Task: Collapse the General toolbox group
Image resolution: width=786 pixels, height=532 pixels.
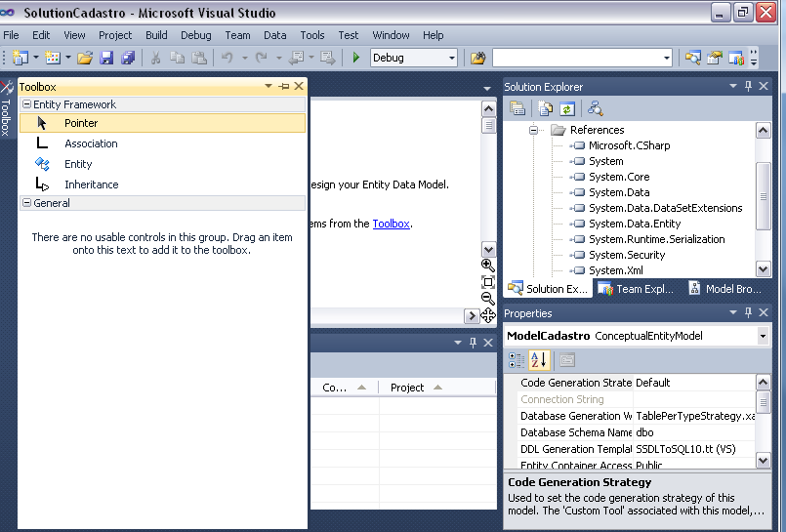Action: click(27, 203)
